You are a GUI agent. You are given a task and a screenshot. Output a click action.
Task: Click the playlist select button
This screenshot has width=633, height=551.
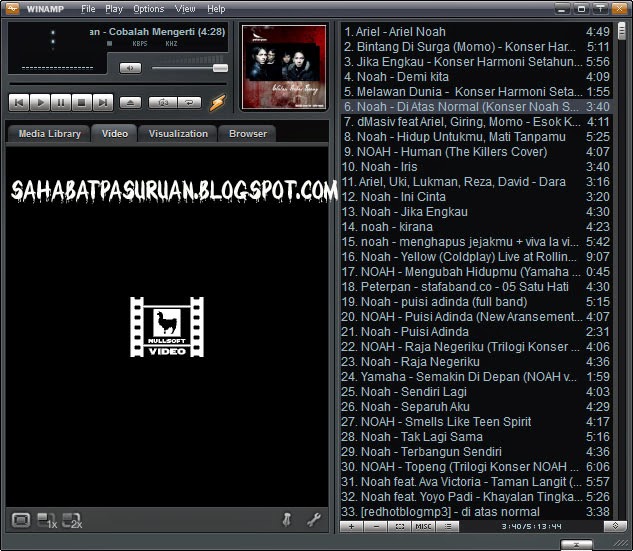[x=400, y=526]
